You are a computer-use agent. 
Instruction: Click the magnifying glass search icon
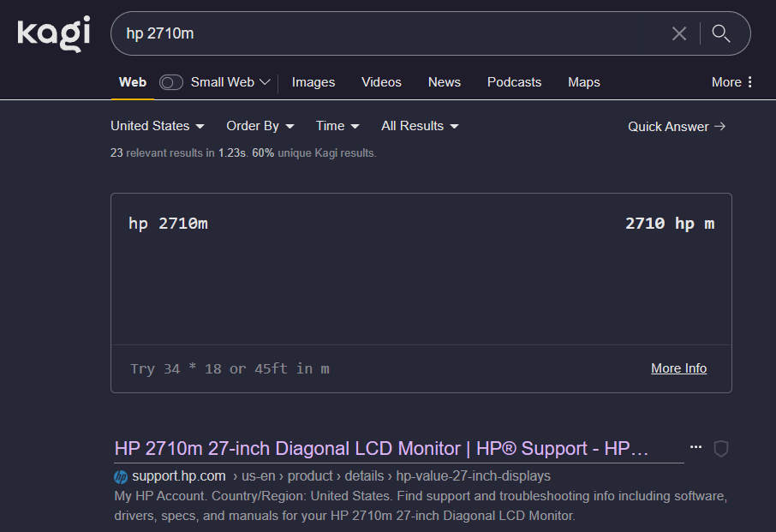(721, 33)
